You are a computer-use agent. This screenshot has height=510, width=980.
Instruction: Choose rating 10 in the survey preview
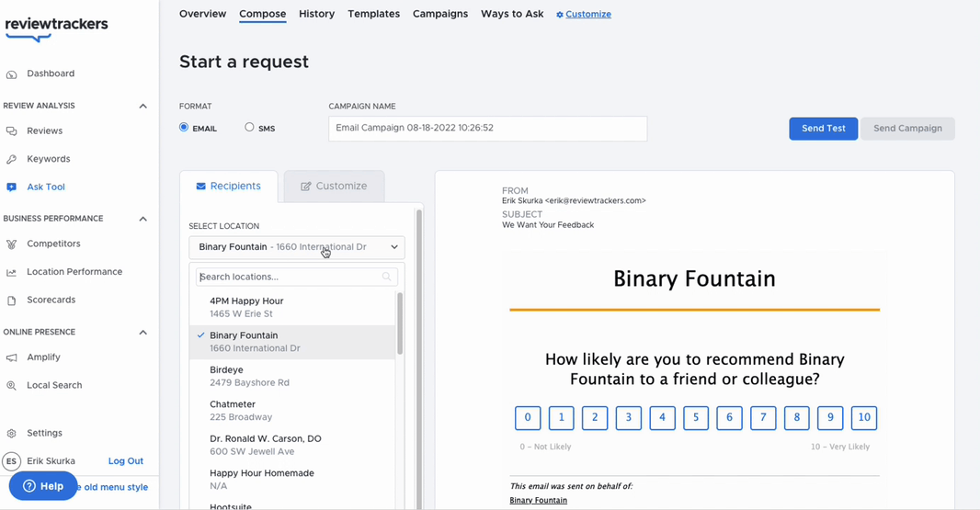(864, 417)
